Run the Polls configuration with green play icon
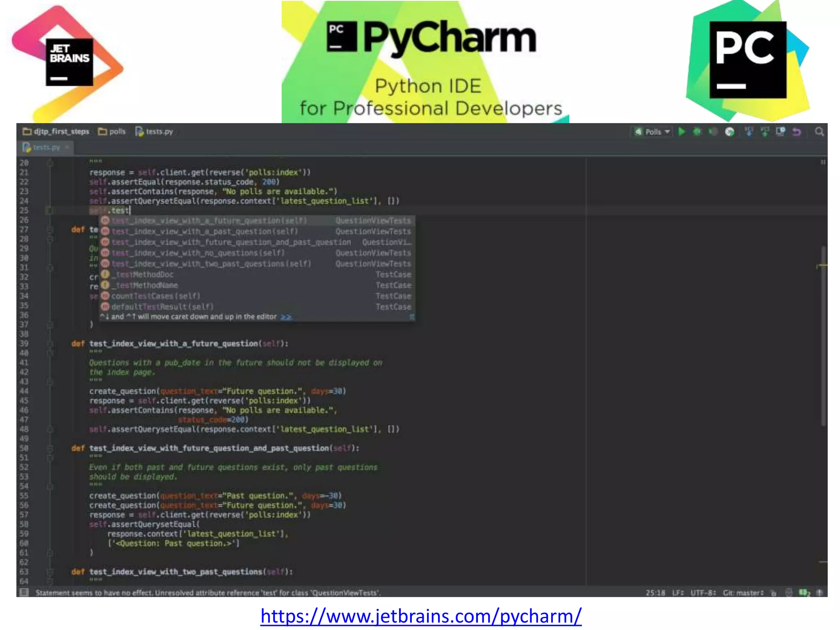 [682, 132]
